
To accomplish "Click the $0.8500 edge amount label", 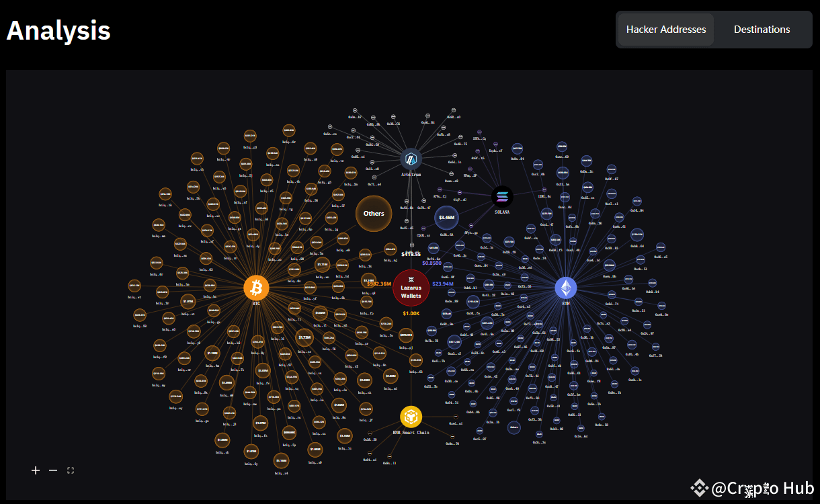I will (x=432, y=263).
